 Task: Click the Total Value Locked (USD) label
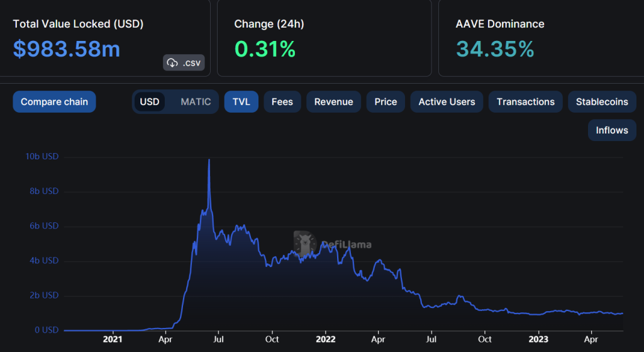pos(78,24)
